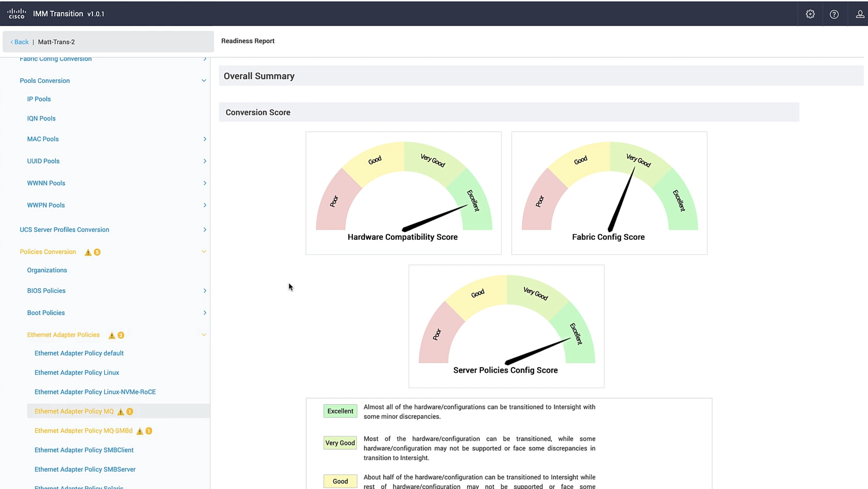The height and width of the screenshot is (489, 868).
Task: Open the settings gear icon
Action: tap(810, 14)
